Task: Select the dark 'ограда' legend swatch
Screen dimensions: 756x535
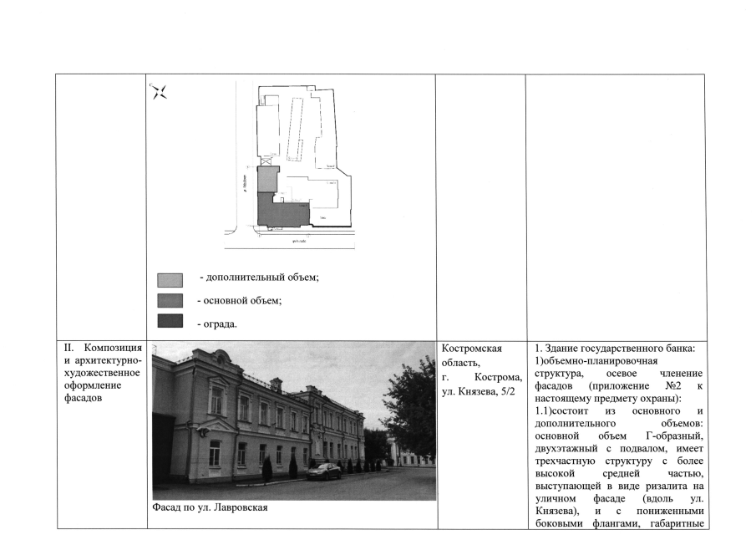Action: coord(170,322)
